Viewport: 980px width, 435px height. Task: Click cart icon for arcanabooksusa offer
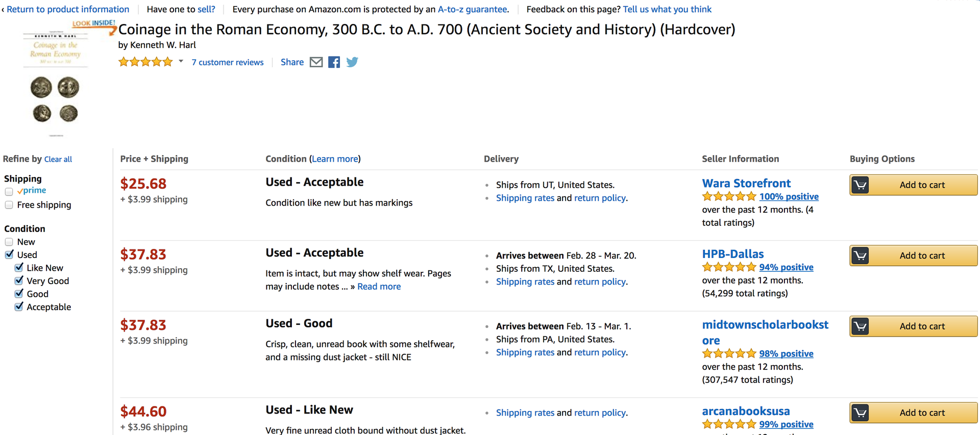861,413
